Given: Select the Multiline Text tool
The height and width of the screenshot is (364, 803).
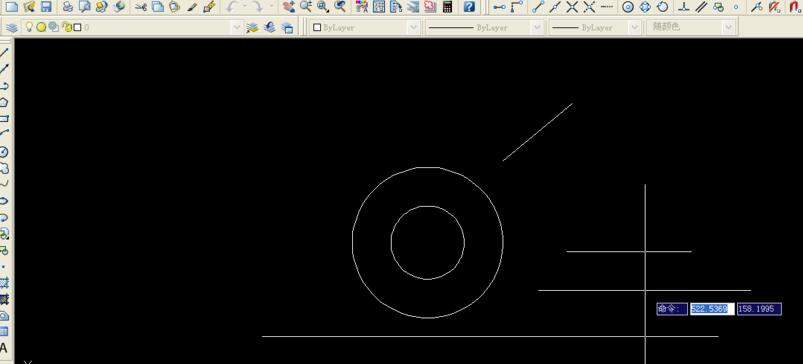Looking at the screenshot, I should pyautogui.click(x=4, y=348).
